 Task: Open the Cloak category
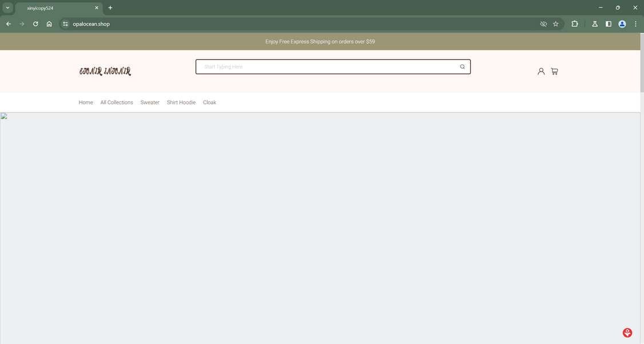[x=209, y=102]
